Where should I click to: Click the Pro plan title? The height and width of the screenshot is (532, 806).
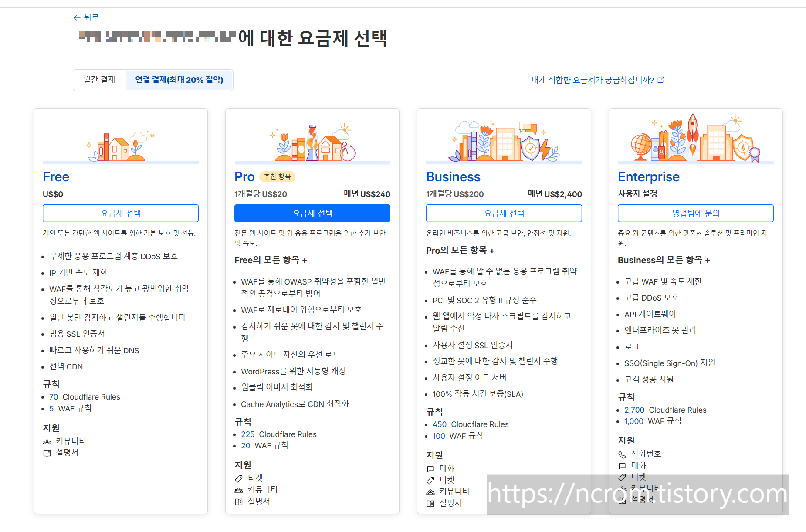coord(244,177)
